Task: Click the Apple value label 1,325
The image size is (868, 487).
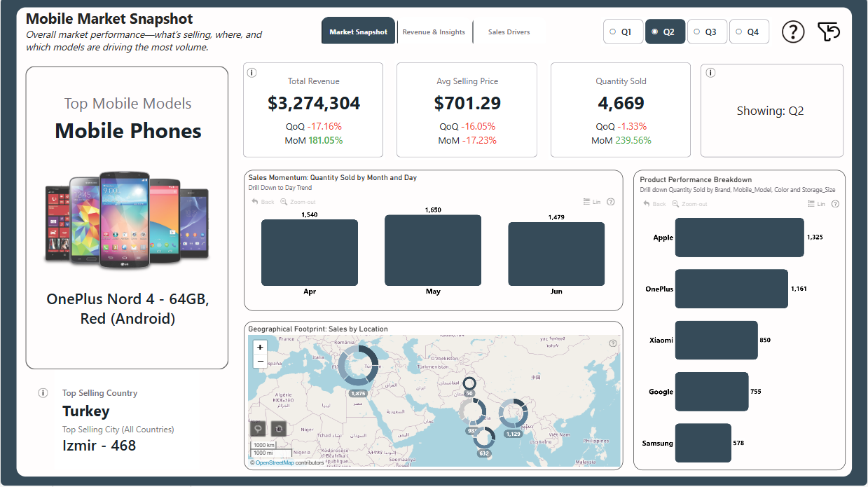Action: [815, 238]
